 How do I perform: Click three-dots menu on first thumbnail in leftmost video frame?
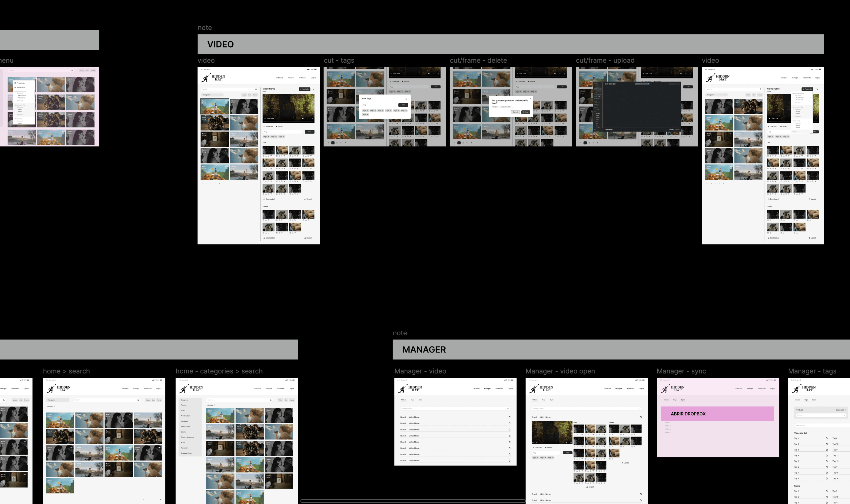[226, 101]
